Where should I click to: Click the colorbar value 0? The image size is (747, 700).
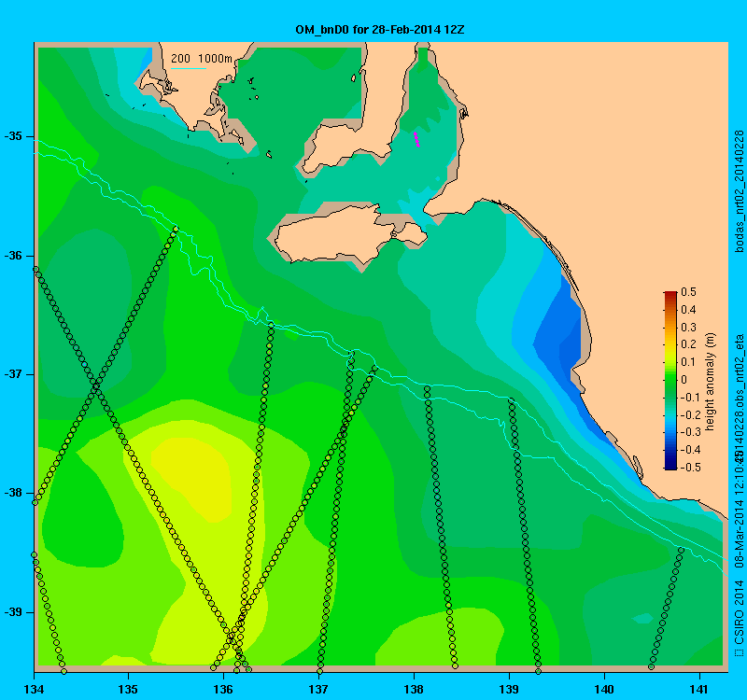point(684,380)
